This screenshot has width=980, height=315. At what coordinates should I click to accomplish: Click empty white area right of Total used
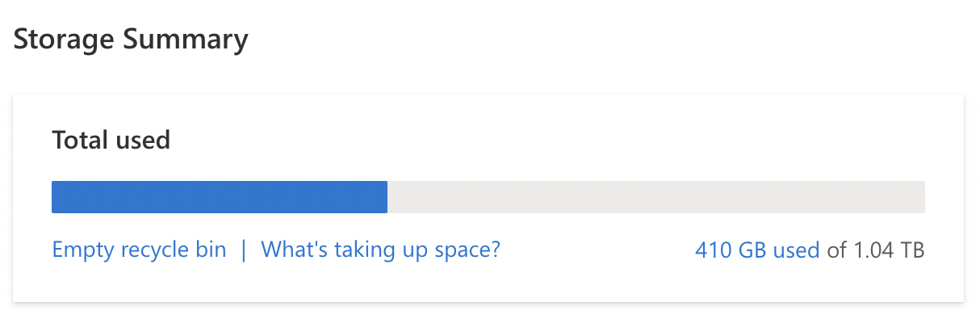(549, 141)
